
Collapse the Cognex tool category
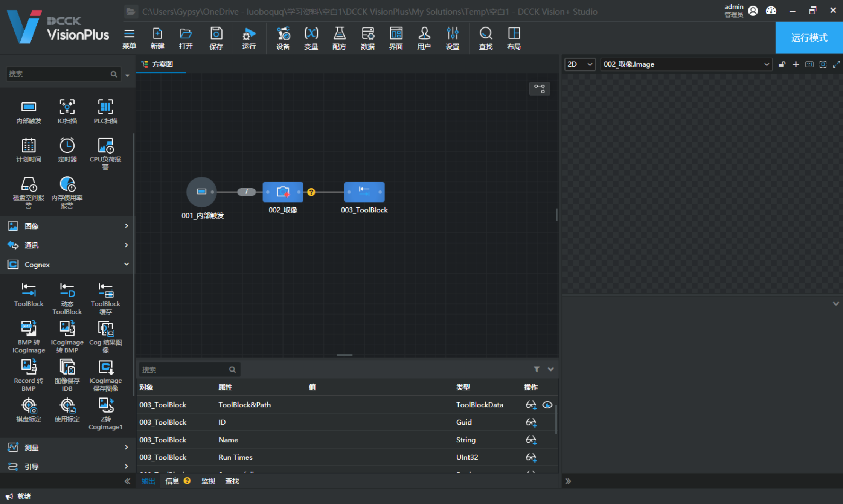pyautogui.click(x=67, y=265)
